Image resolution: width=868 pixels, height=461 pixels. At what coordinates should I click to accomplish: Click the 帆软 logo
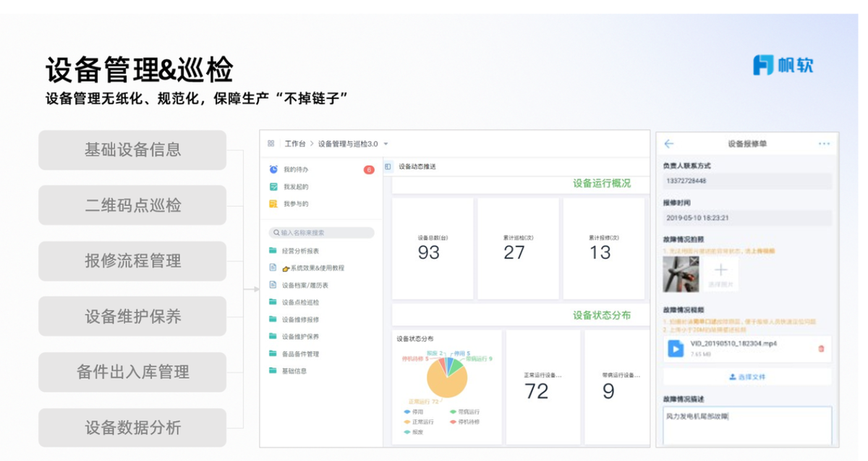coord(783,64)
